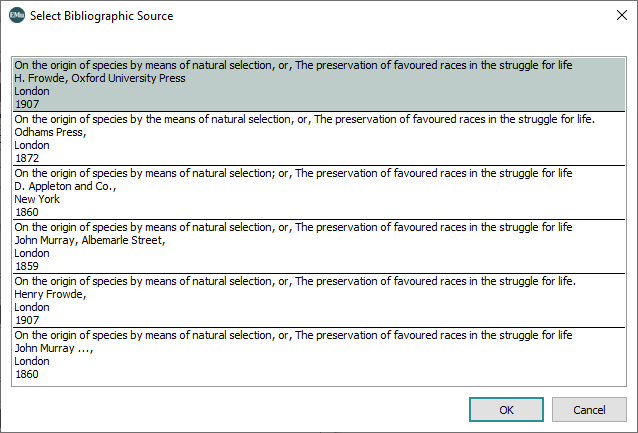The width and height of the screenshot is (638, 433).
Task: Click the 1907 year under Henry Frowde
Action: (x=27, y=320)
